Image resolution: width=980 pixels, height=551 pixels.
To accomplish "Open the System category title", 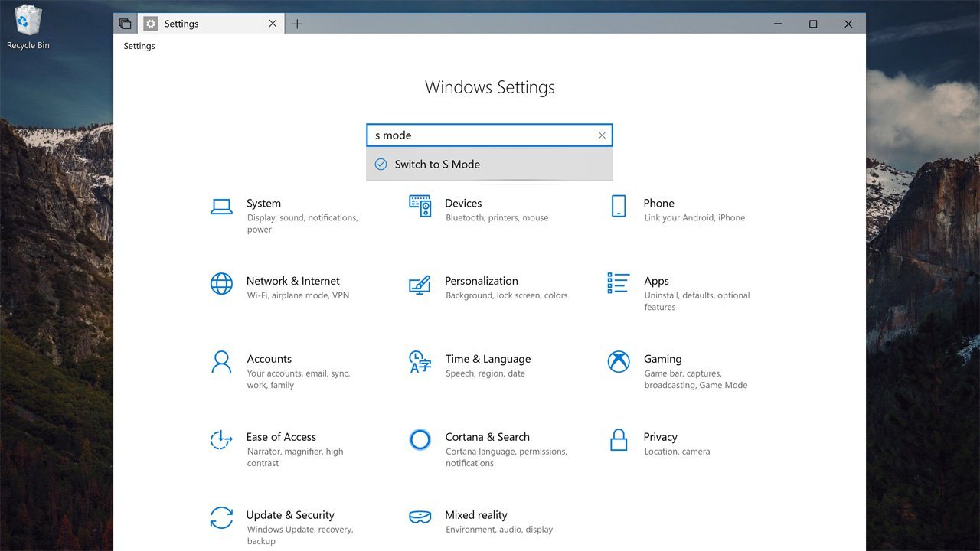I will 263,204.
